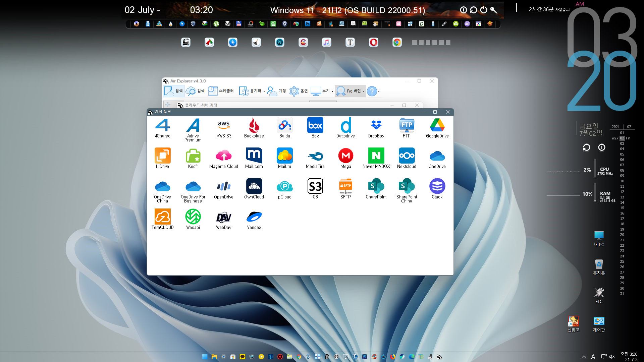The height and width of the screenshot is (362, 644).
Task: Launch Chrome from the top dock
Action: point(397,42)
